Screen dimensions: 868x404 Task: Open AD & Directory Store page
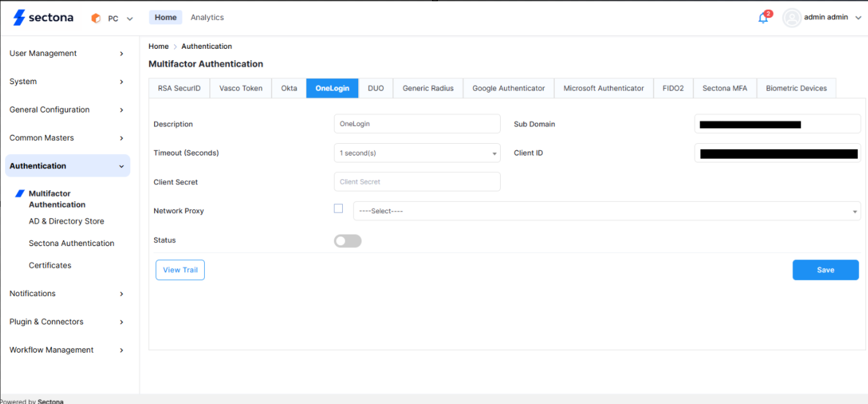[66, 221]
